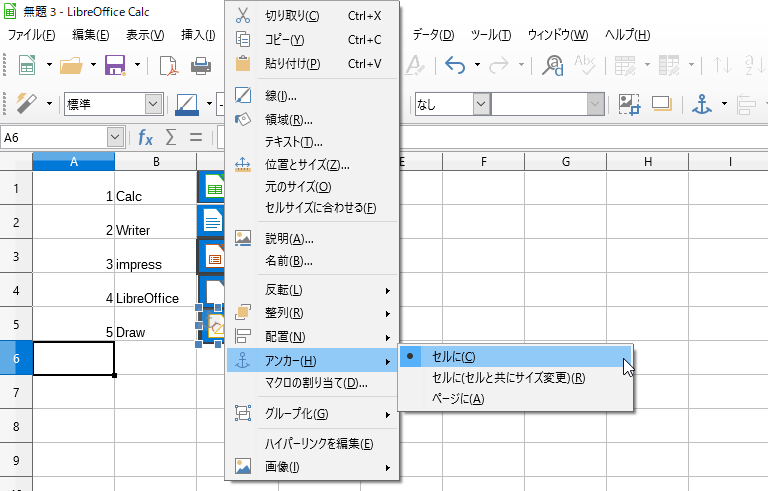Expand the 反転(L) submenu
Screen dimensions: 768x491
coord(312,290)
